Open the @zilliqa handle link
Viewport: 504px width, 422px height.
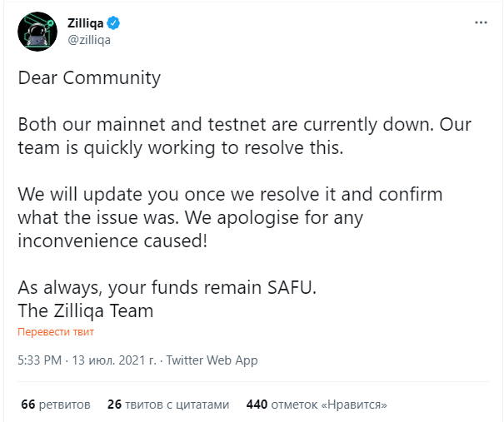click(89, 40)
